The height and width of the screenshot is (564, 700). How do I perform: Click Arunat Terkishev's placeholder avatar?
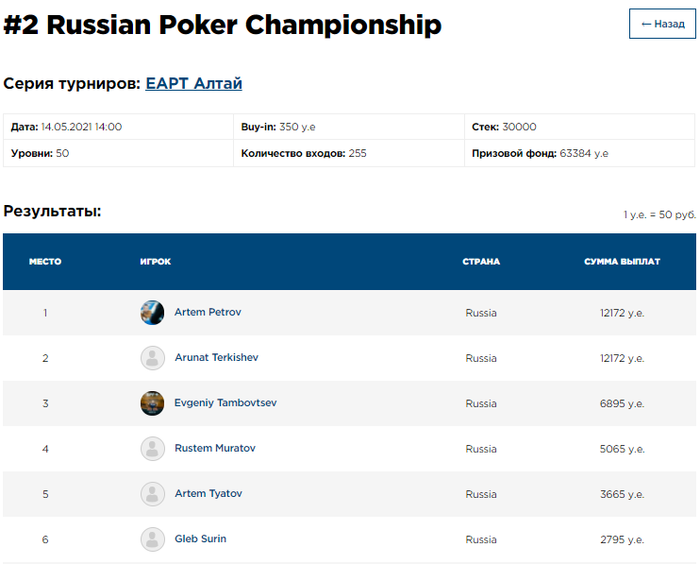point(152,358)
